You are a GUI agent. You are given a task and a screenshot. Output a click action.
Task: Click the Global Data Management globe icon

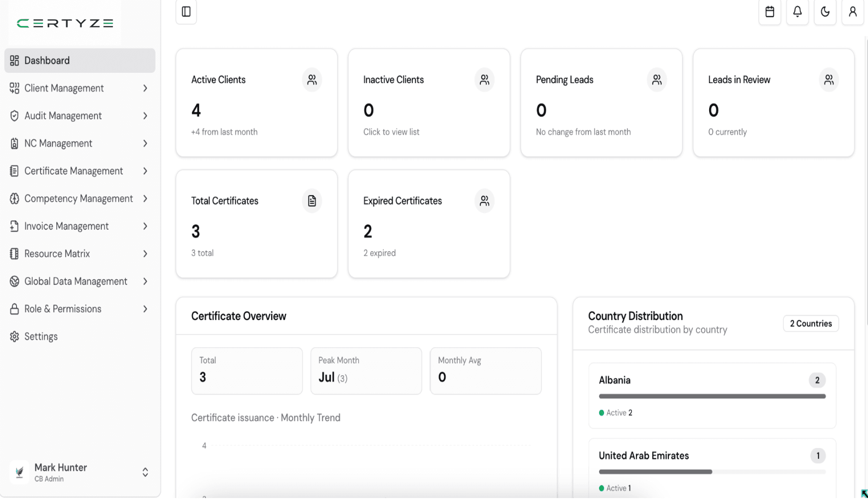(14, 282)
